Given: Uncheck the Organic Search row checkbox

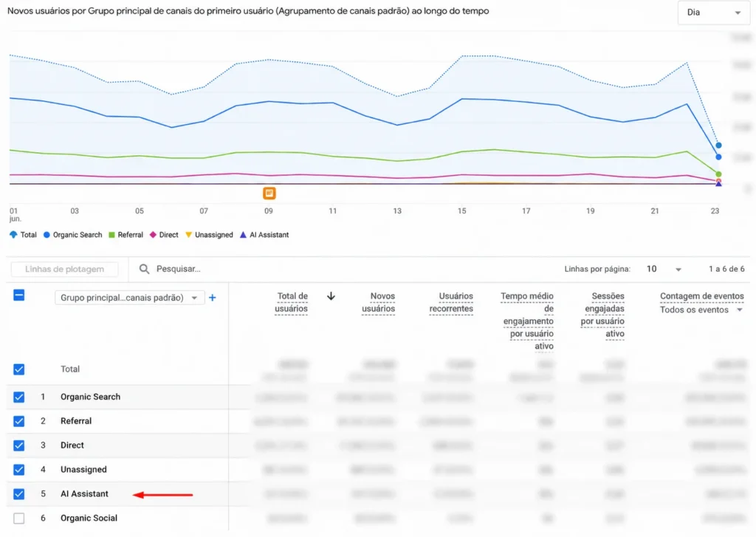Looking at the screenshot, I should [x=18, y=397].
